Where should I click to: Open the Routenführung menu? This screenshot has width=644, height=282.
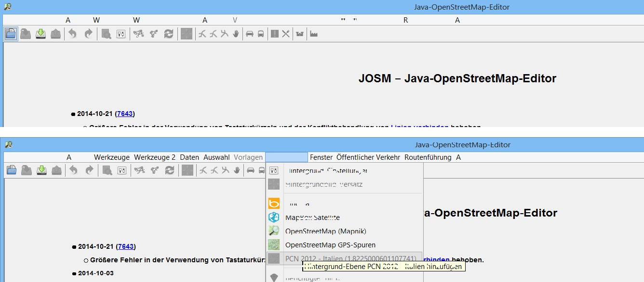pos(428,157)
